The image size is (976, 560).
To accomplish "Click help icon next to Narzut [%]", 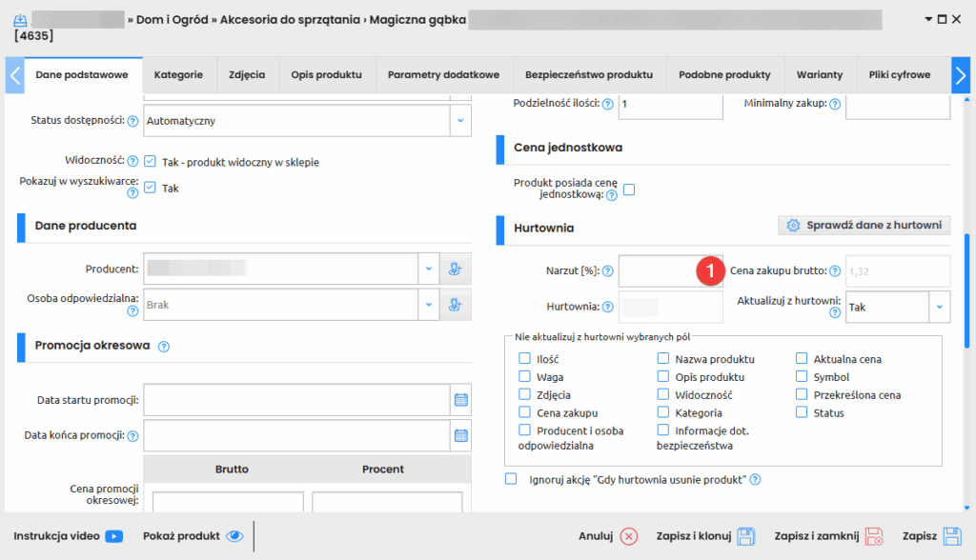I will point(607,271).
